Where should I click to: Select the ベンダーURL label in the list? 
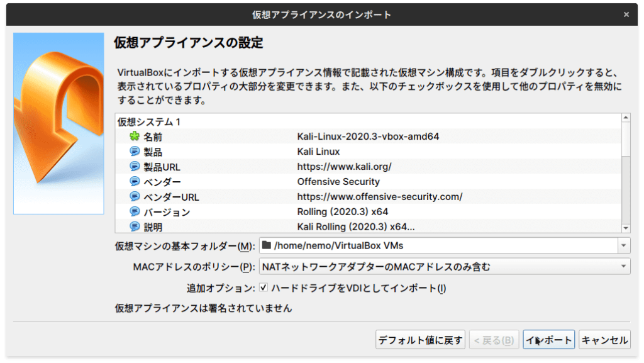coord(171,197)
